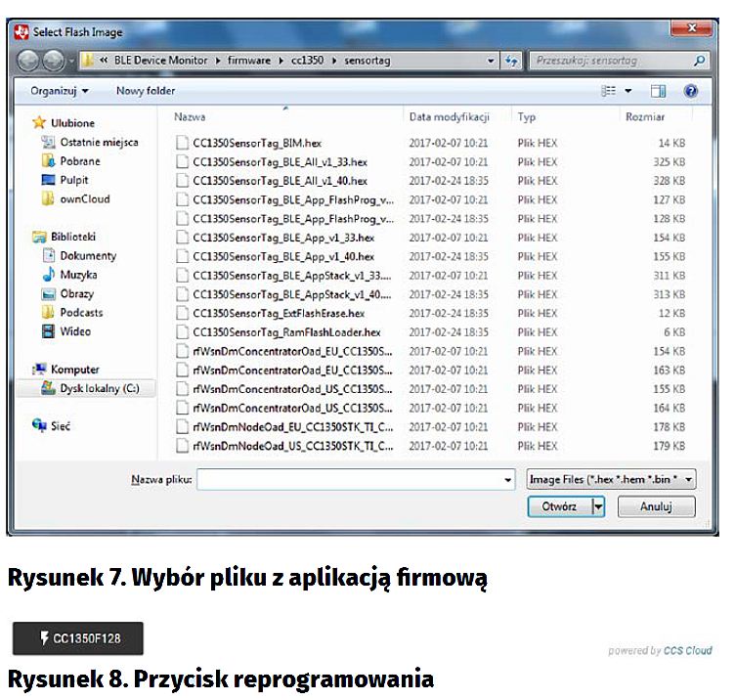Click the CC1350F128 flash reprogram button
The image size is (735, 700).
78,638
